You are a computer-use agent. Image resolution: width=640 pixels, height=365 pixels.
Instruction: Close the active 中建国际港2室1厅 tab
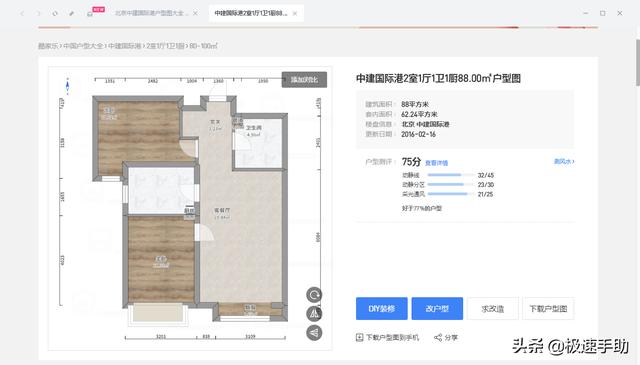295,13
